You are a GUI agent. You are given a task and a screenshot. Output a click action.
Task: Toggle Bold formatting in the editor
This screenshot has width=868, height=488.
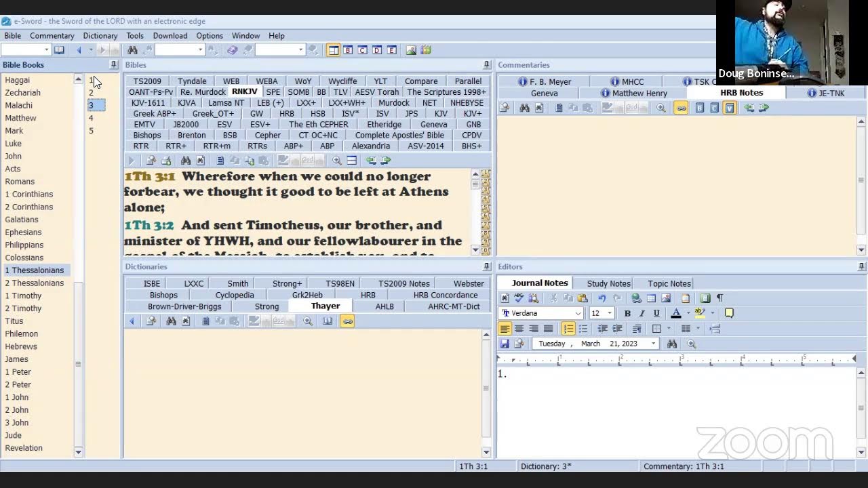(x=627, y=313)
